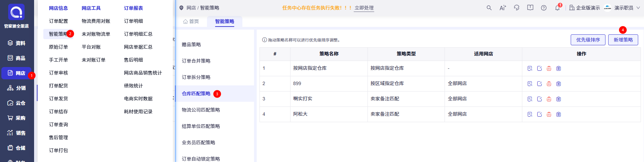
Task: Open 销售 in the left sidebar
Action: tap(16, 133)
